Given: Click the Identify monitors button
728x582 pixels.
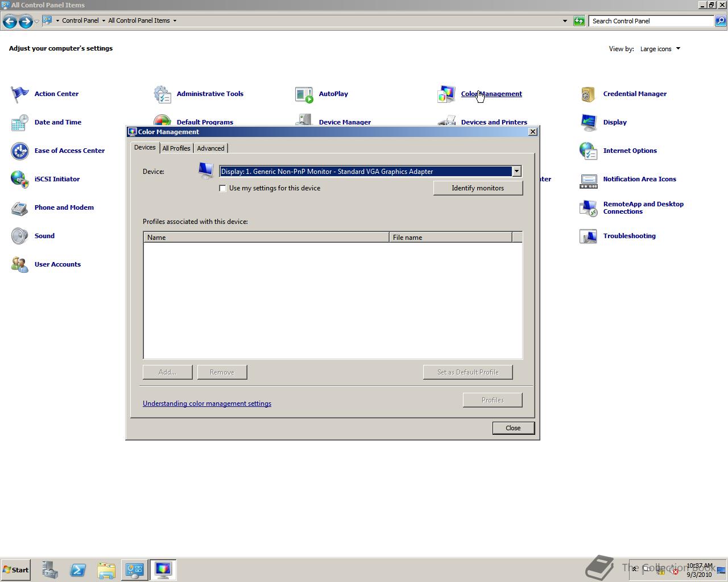Looking at the screenshot, I should [x=478, y=188].
